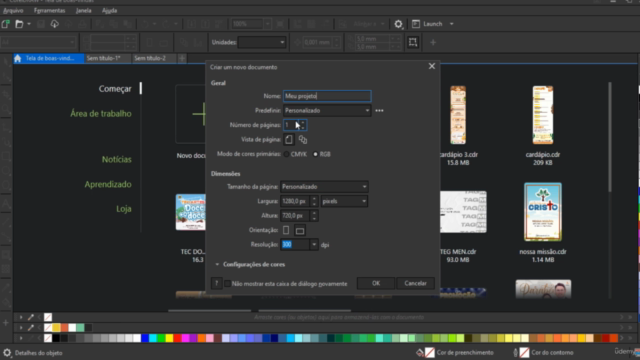Click the Altura height field

coord(295,216)
